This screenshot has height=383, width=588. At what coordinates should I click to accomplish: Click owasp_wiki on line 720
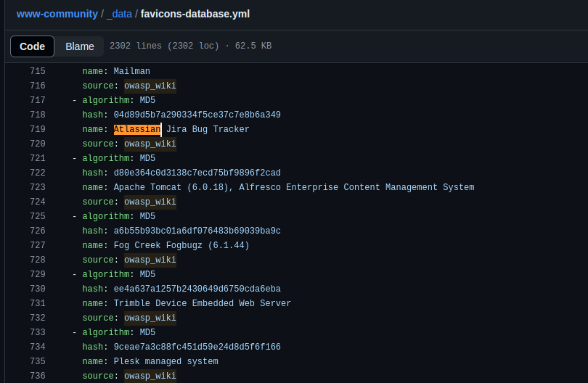click(150, 144)
